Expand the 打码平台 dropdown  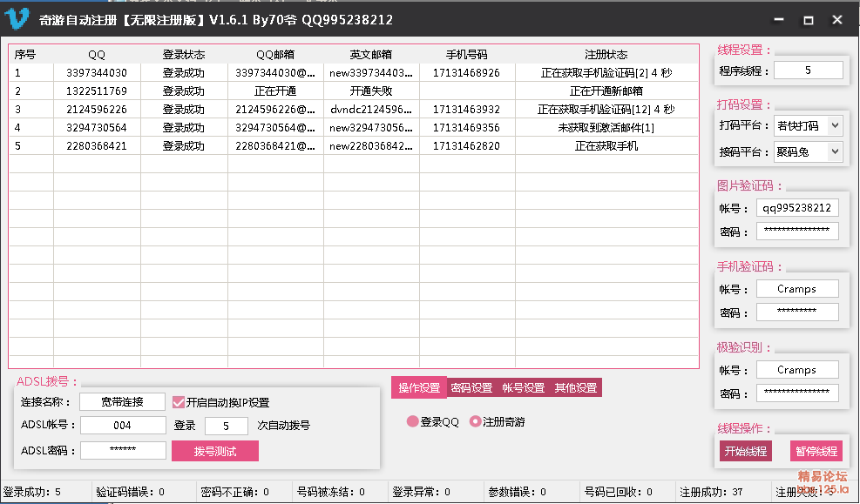[x=835, y=126]
